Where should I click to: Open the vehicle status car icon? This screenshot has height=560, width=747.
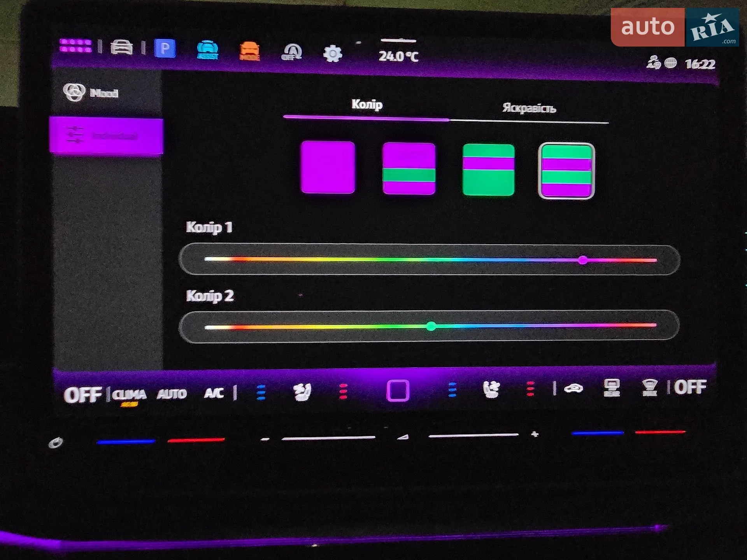click(x=121, y=47)
